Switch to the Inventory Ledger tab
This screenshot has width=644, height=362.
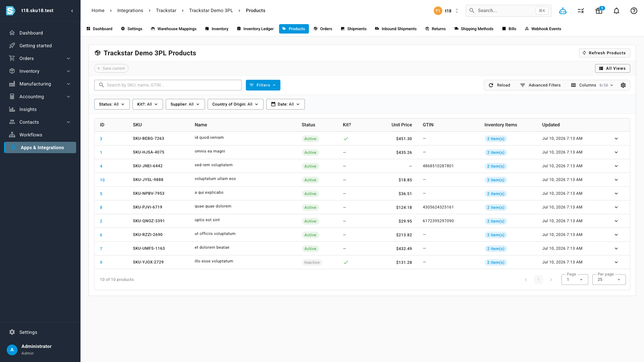click(x=255, y=29)
